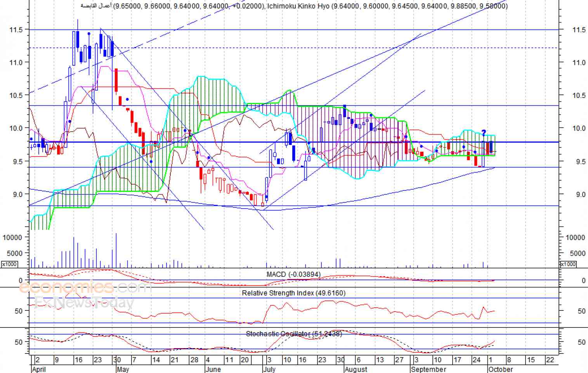Screen dimensions: 588x373
Task: Click the left axis 11.5 price label
Action: pyautogui.click(x=16, y=30)
